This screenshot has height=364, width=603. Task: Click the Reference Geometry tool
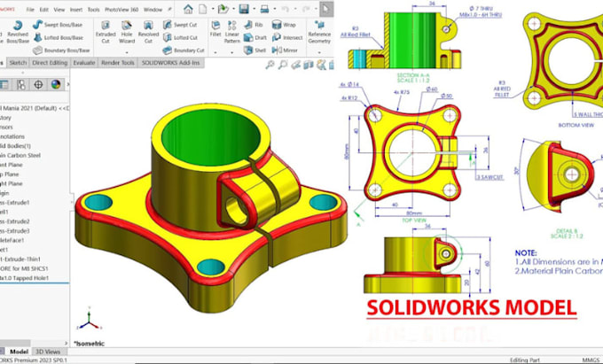tap(319, 32)
